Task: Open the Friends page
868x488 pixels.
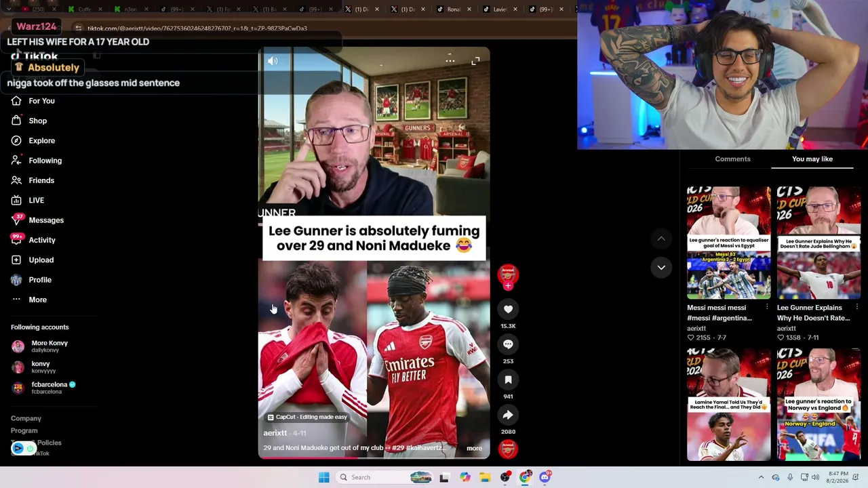Action: (x=32, y=180)
